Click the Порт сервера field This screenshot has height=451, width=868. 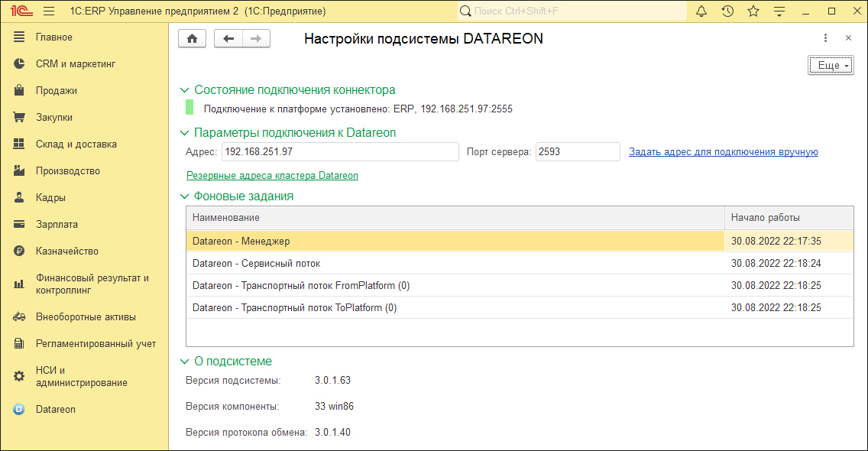577,152
